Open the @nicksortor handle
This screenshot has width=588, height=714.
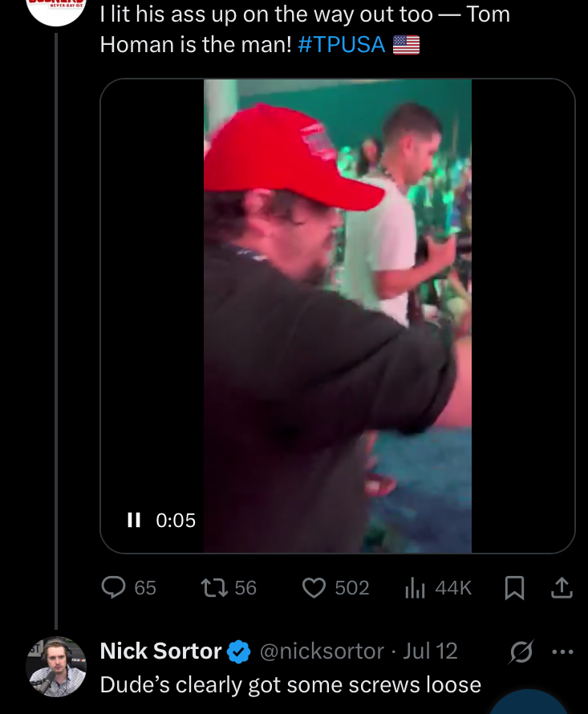coord(322,651)
